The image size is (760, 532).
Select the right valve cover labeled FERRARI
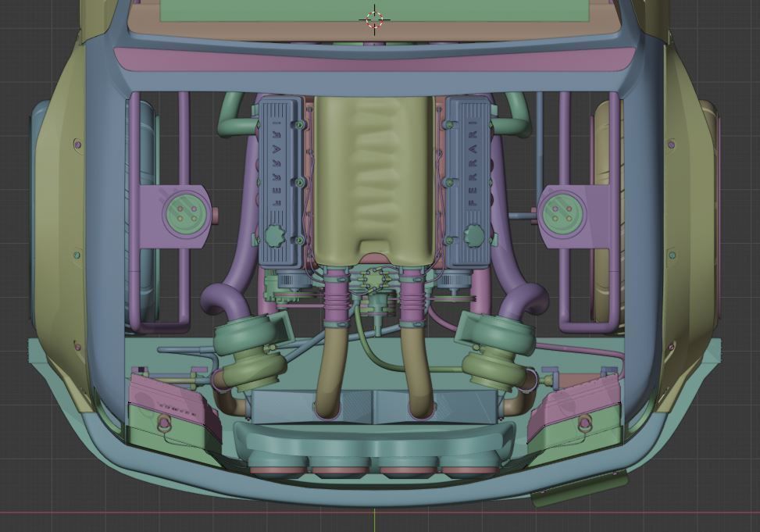point(468,181)
